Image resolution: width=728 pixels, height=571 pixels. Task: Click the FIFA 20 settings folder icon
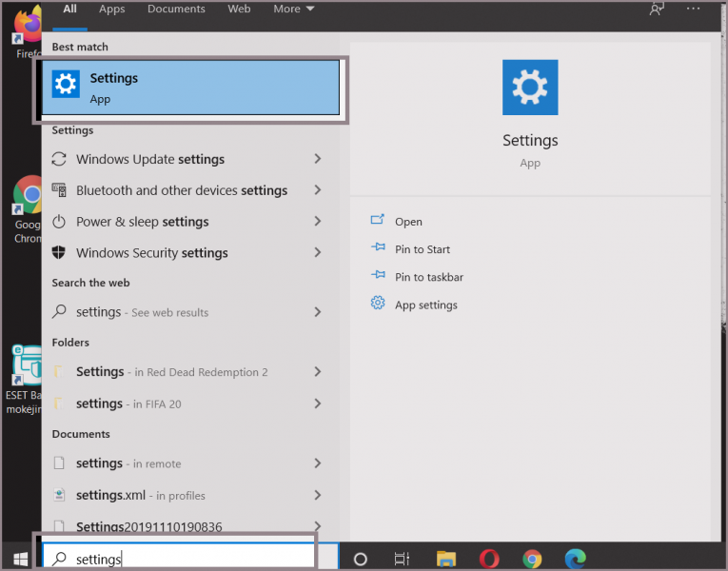(58, 404)
